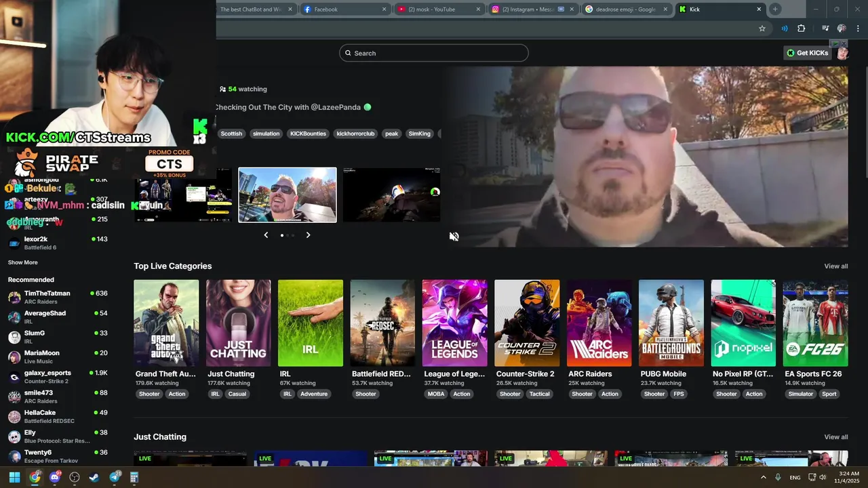Image resolution: width=868 pixels, height=488 pixels.
Task: Open the Chrome profile avatar in the toolbar
Action: pyautogui.click(x=842, y=28)
